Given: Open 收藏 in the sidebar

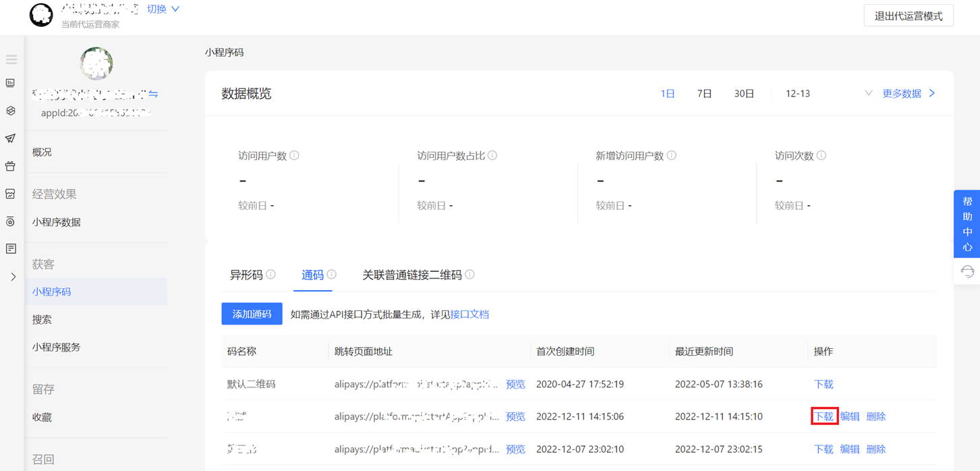Looking at the screenshot, I should tap(42, 417).
